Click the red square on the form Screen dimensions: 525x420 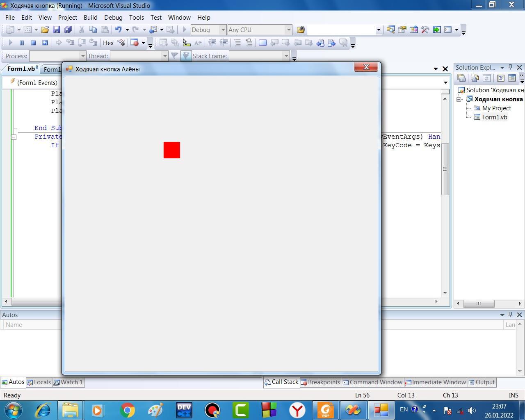(171, 150)
